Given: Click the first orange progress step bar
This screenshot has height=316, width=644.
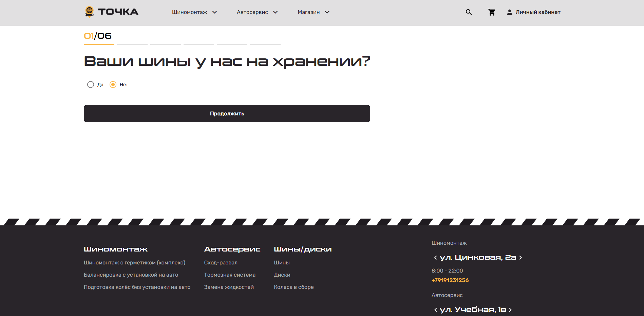Looking at the screenshot, I should coord(99,44).
